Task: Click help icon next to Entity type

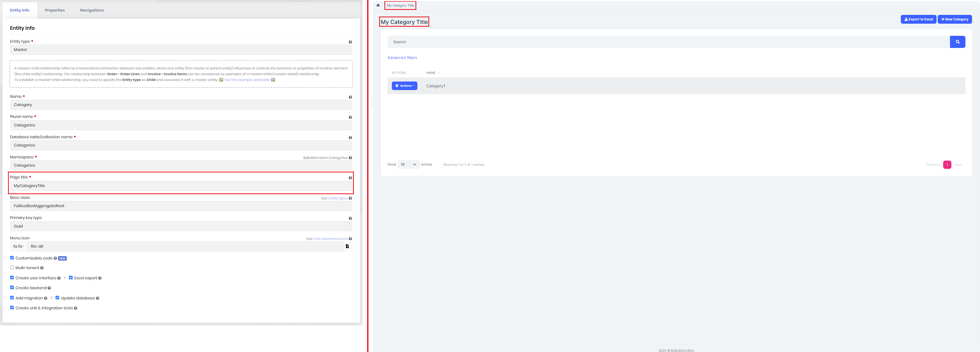Action: [350, 42]
